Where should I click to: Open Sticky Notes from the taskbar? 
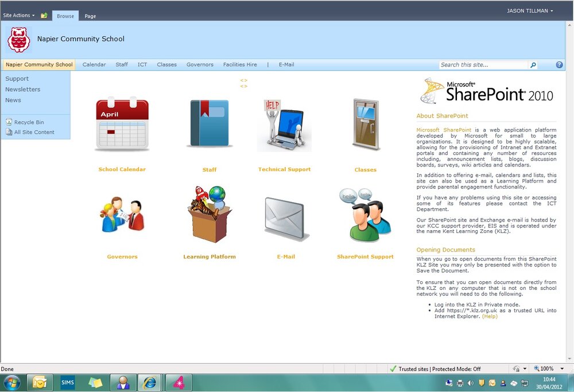pos(95,383)
